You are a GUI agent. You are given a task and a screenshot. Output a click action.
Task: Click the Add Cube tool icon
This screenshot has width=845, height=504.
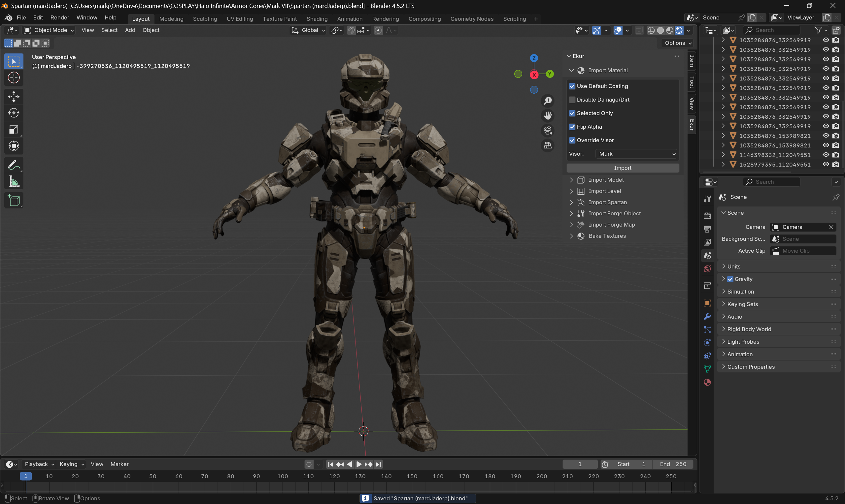[14, 201]
